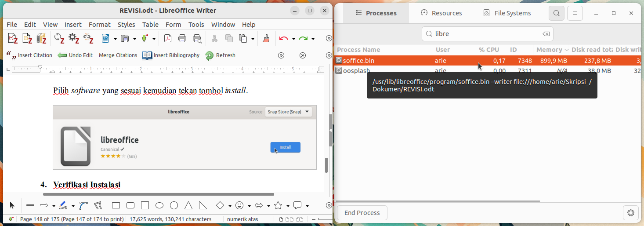Select the Curve tool
Screen dimensions: 644x226
click(x=83, y=205)
